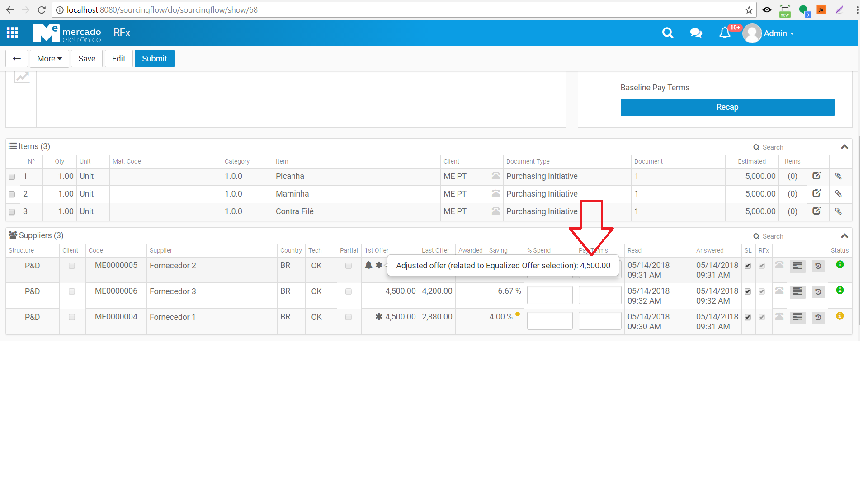The image size is (868, 488).
Task: Click attachment paperclip for Maminha item
Action: click(838, 194)
